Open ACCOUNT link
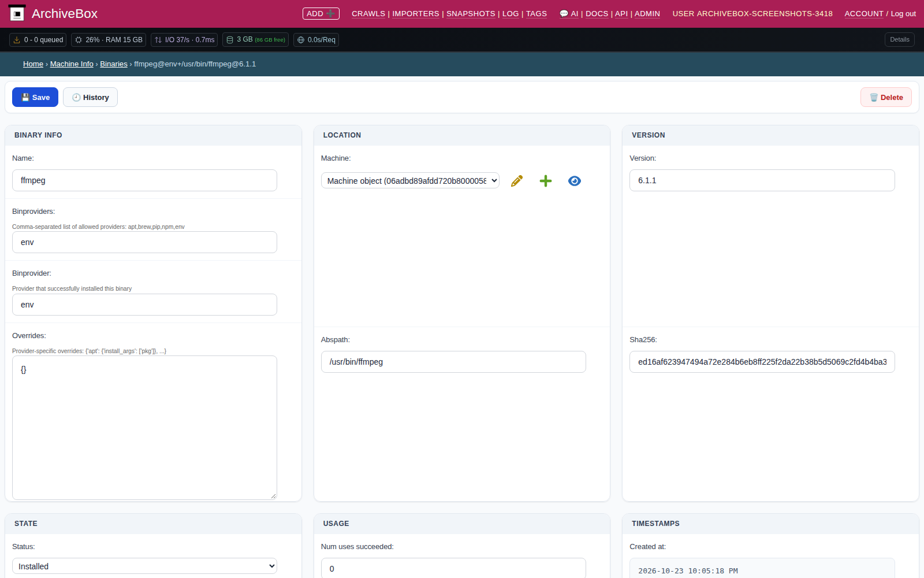 tap(864, 13)
